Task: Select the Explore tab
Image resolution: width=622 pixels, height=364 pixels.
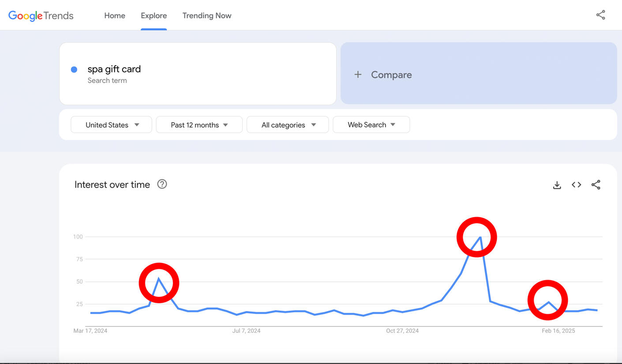Action: click(154, 15)
